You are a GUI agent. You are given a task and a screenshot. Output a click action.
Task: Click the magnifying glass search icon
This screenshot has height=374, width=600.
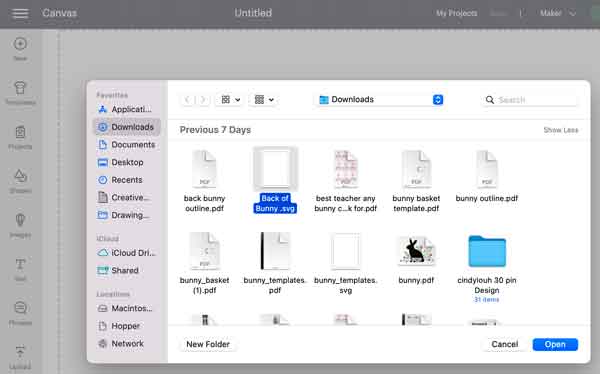tap(490, 100)
